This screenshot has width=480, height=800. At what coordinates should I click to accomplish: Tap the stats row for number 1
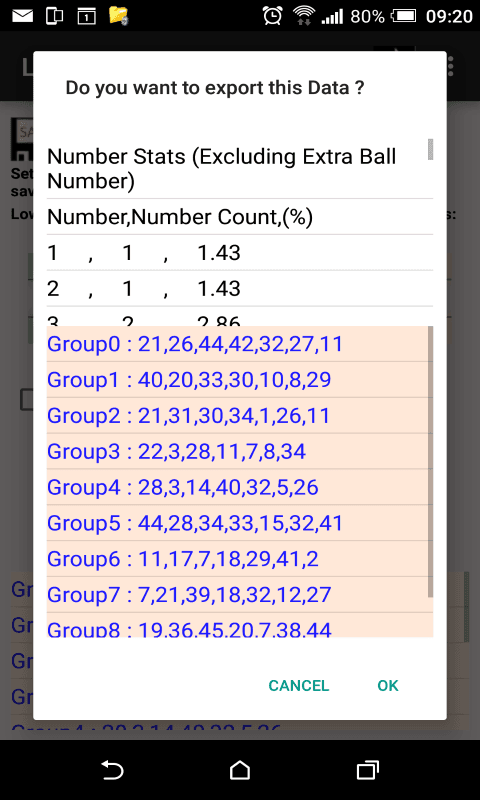[240, 253]
